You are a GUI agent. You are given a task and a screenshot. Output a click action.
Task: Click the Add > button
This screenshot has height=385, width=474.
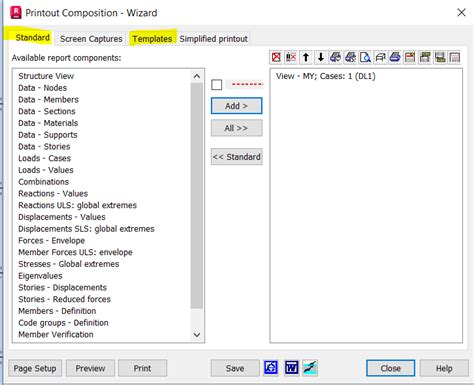coord(236,106)
